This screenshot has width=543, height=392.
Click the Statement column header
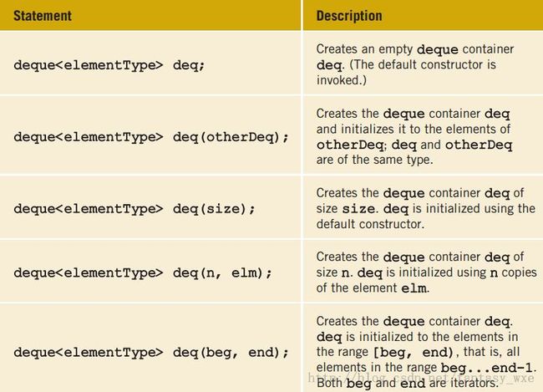43,16
